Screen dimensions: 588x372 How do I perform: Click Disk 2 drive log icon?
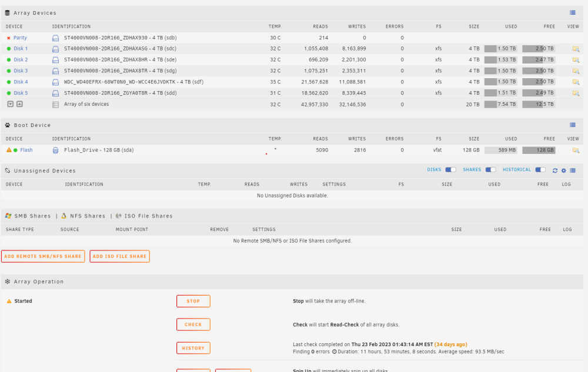pyautogui.click(x=55, y=60)
